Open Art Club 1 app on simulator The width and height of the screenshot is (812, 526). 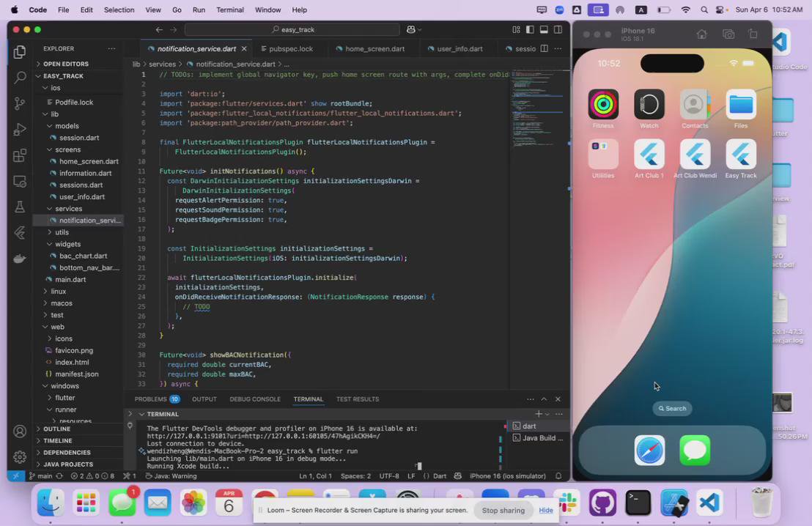point(649,155)
